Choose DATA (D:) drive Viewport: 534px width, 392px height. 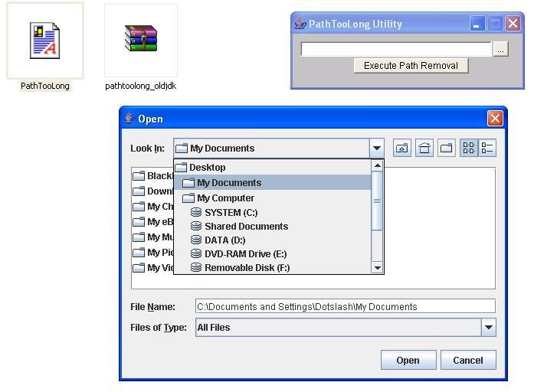point(273,240)
